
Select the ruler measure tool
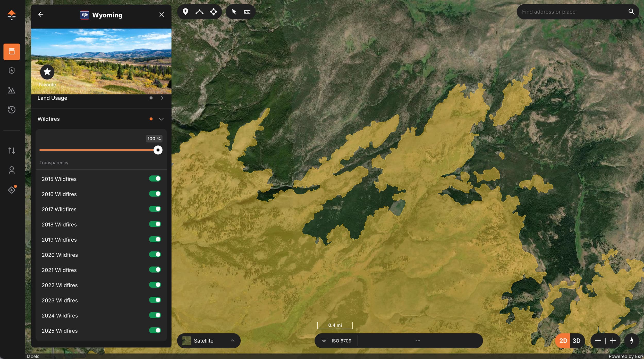pos(247,12)
